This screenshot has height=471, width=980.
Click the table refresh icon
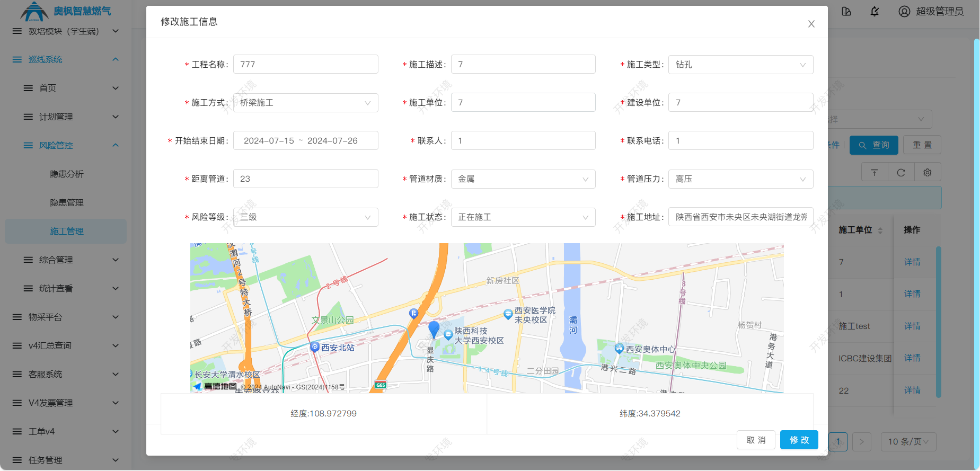(901, 172)
